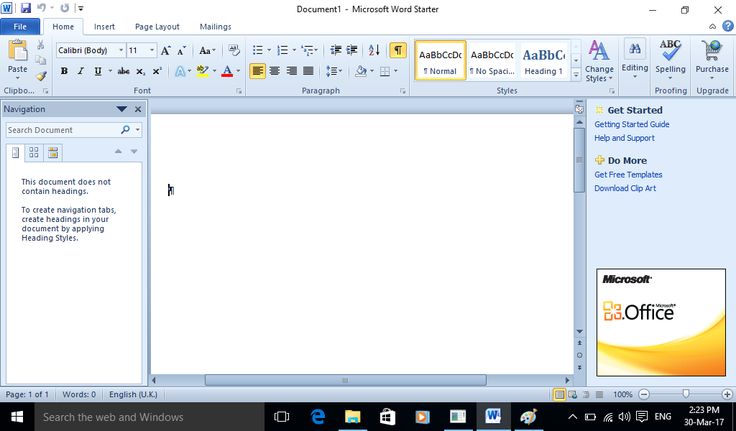
Task: Open the Change Case Aa dropdown
Action: point(207,50)
